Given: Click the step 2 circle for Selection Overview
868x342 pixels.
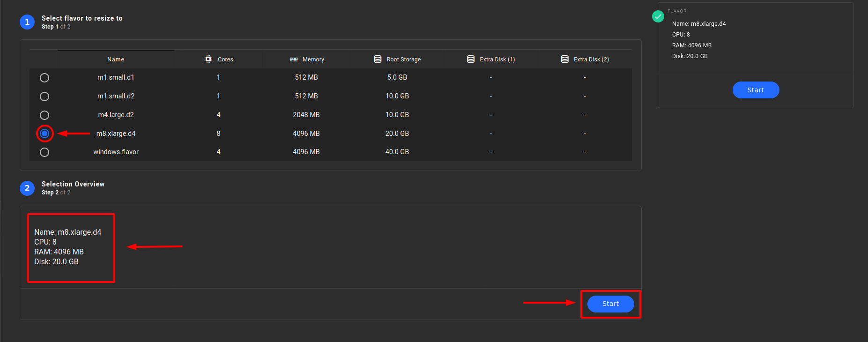Looking at the screenshot, I should 27,188.
